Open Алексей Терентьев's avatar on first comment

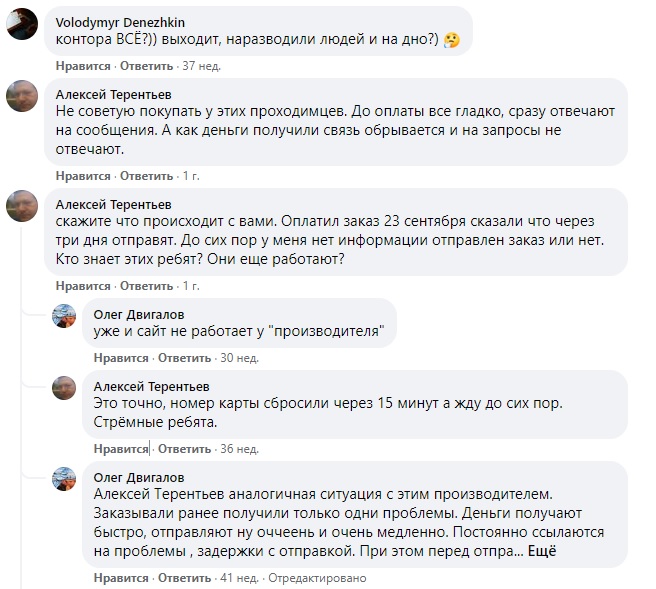23,98
